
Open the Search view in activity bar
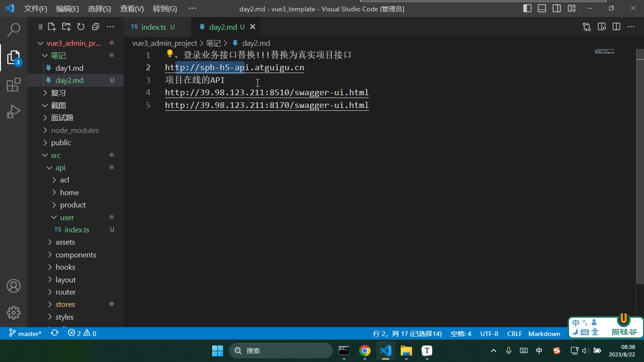[14, 30]
